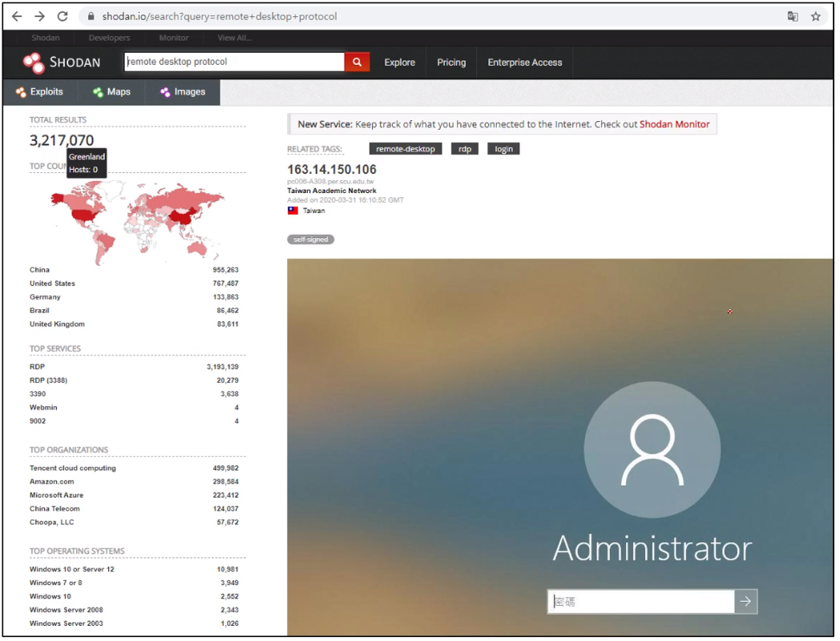Filter by 3390 service
Screen dimensions: 840x641
[38, 393]
